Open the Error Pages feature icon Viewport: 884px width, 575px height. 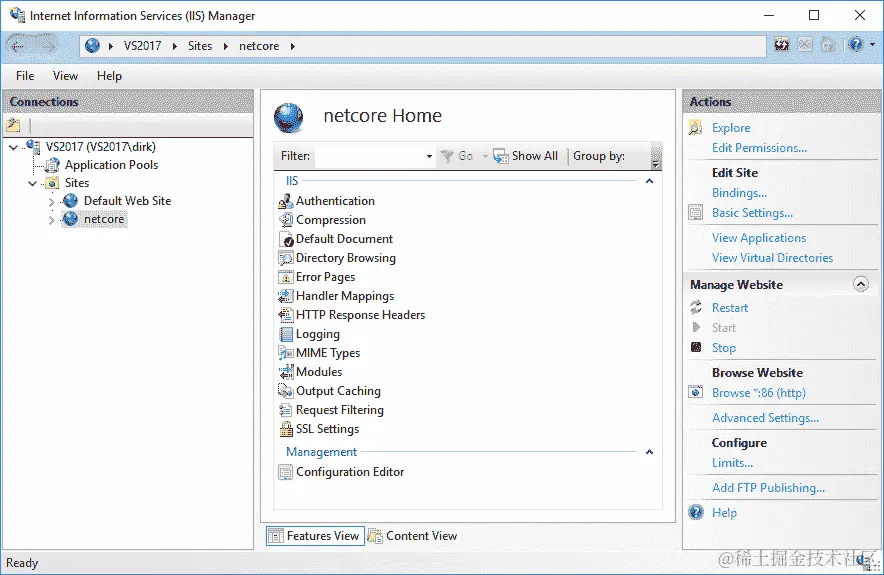pyautogui.click(x=286, y=277)
